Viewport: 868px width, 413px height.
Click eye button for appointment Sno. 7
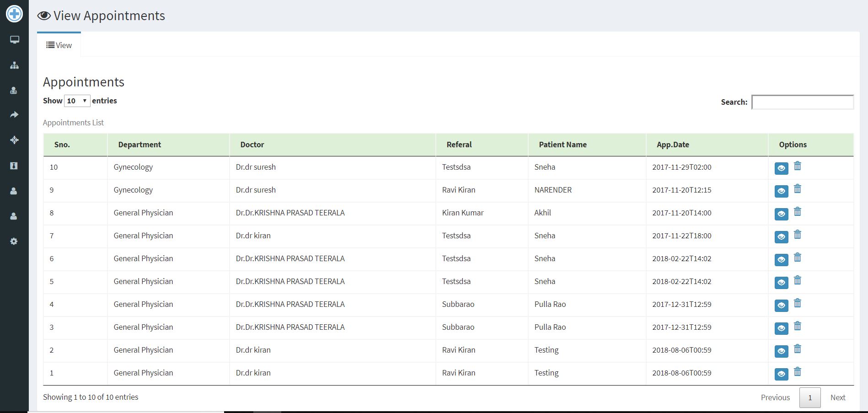coord(781,237)
